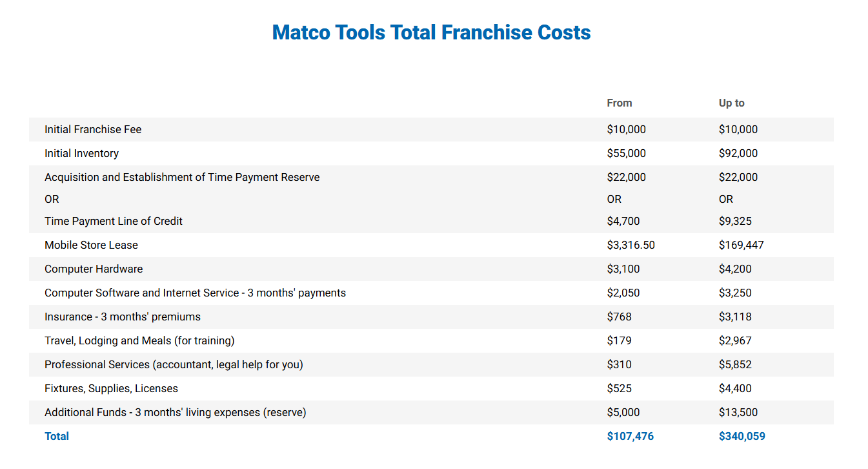
Task: Select Computer Software and Internet Service label
Action: point(195,293)
